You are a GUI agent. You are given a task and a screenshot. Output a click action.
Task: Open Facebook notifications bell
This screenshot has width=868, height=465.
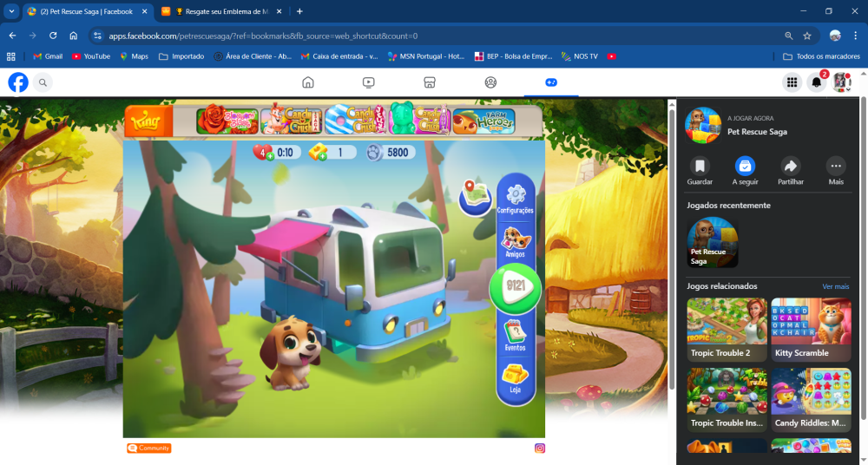(x=817, y=82)
